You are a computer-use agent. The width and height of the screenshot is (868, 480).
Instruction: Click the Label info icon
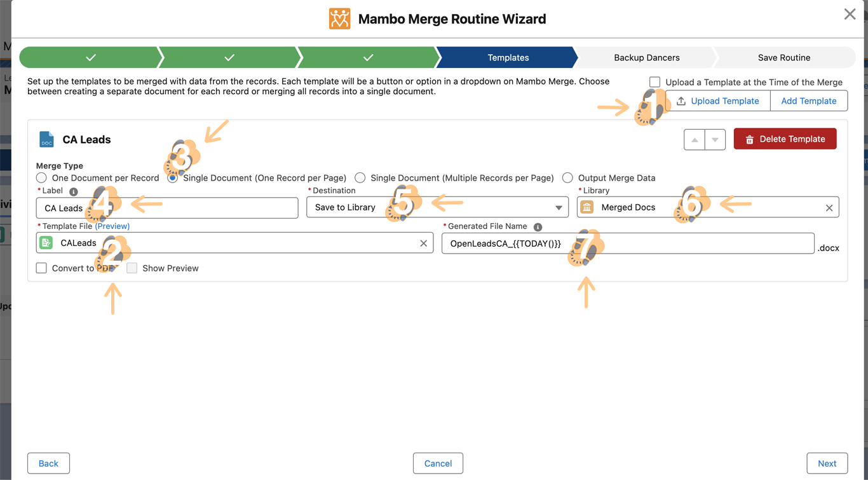(x=74, y=191)
